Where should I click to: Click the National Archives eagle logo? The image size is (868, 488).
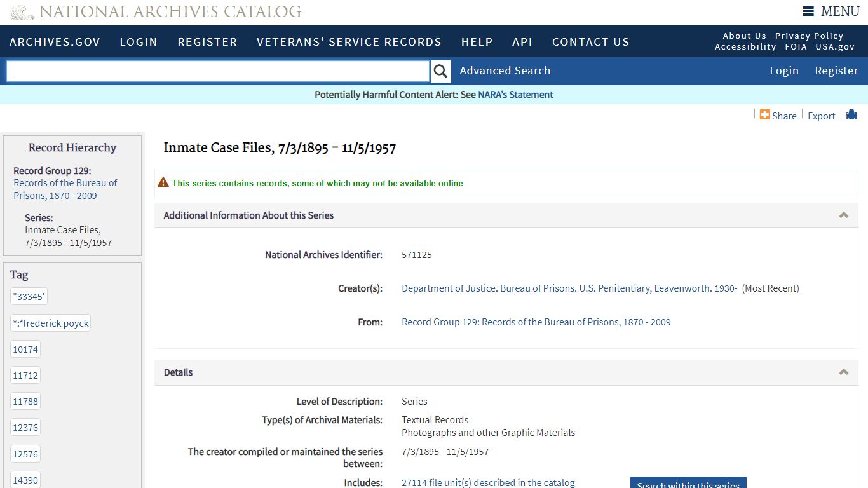(22, 12)
